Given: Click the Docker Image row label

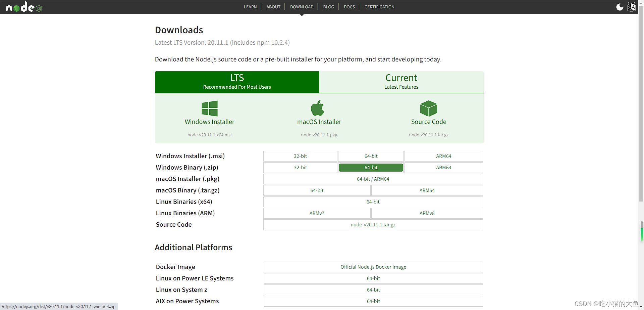Looking at the screenshot, I should 175,267.
